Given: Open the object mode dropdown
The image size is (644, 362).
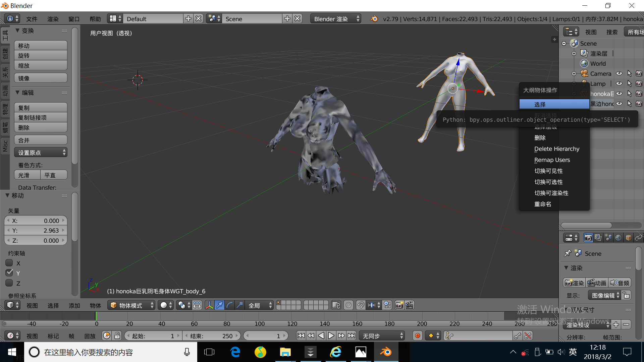Looking at the screenshot, I should coord(131,305).
